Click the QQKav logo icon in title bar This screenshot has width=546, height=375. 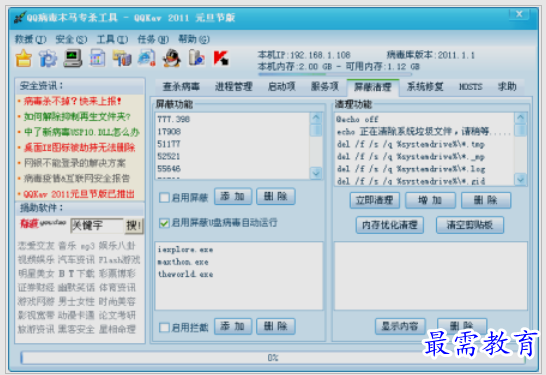coord(20,17)
